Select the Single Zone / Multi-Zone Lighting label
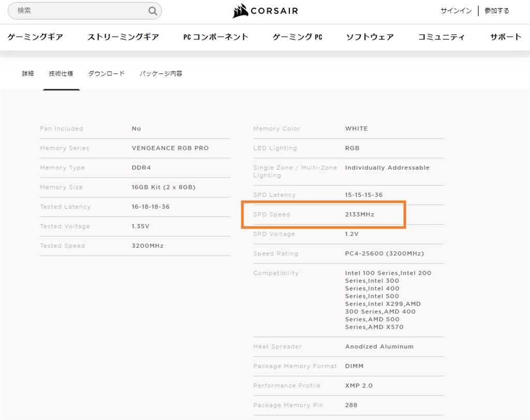 click(x=295, y=172)
